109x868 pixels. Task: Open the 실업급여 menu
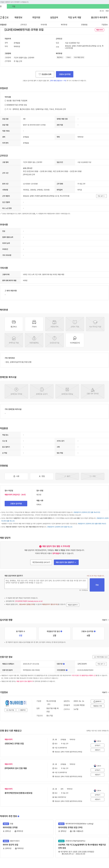[54, 18]
